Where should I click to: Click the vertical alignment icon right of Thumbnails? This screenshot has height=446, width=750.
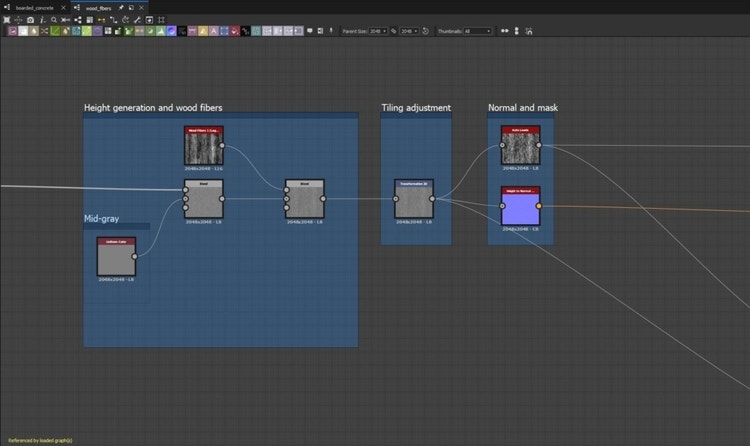(x=517, y=31)
